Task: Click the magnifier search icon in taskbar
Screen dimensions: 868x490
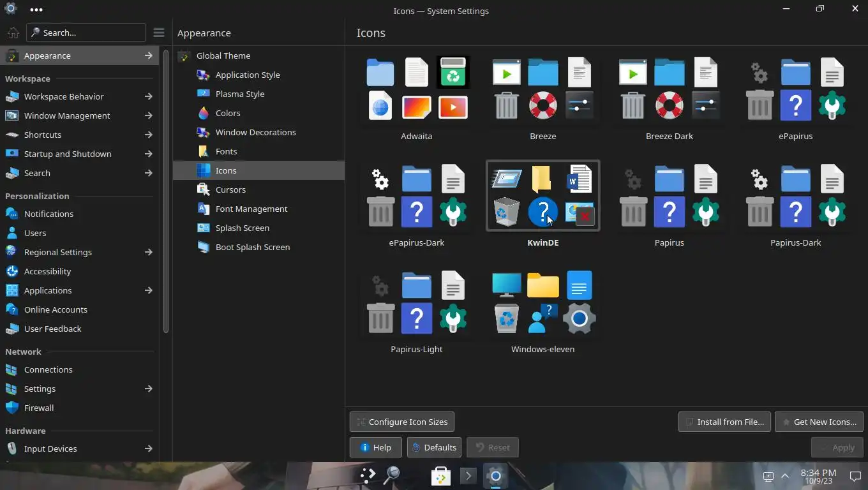Action: click(x=392, y=475)
